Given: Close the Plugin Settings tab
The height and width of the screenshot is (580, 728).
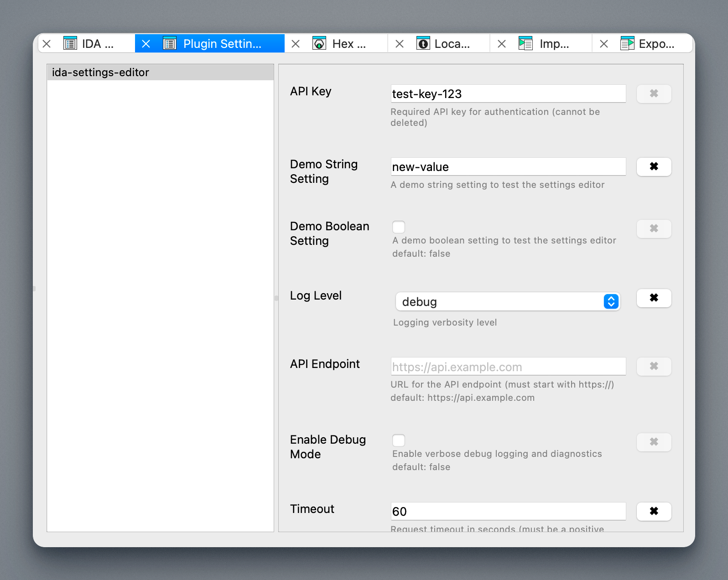Looking at the screenshot, I should coord(146,44).
